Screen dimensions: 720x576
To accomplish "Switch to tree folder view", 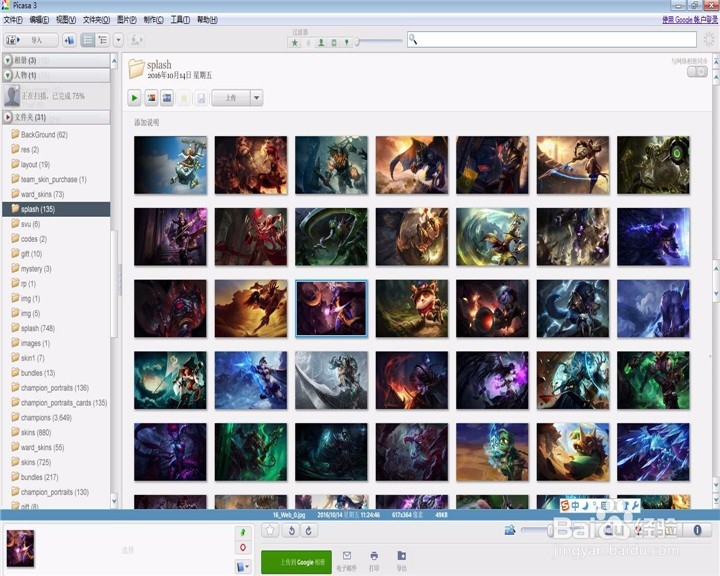I will pyautogui.click(x=102, y=40).
